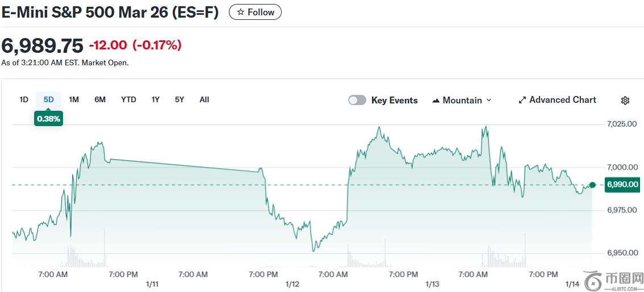Switch chart to 1M range
The width and height of the screenshot is (644, 292).
[x=74, y=99]
